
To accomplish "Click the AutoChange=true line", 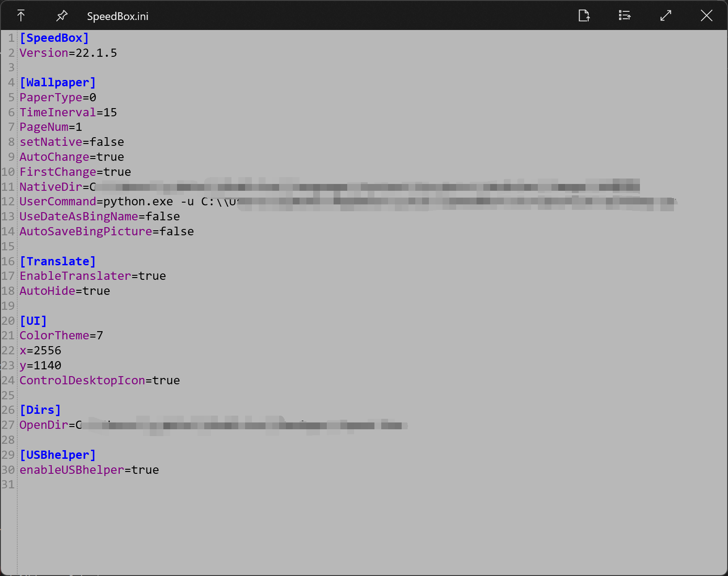I will (72, 157).
